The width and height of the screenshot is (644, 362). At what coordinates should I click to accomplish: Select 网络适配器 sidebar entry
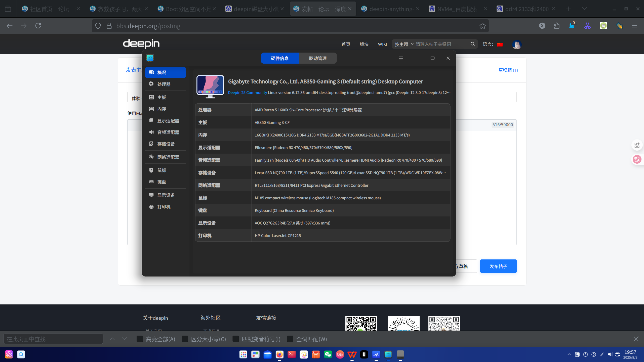pos(165,157)
